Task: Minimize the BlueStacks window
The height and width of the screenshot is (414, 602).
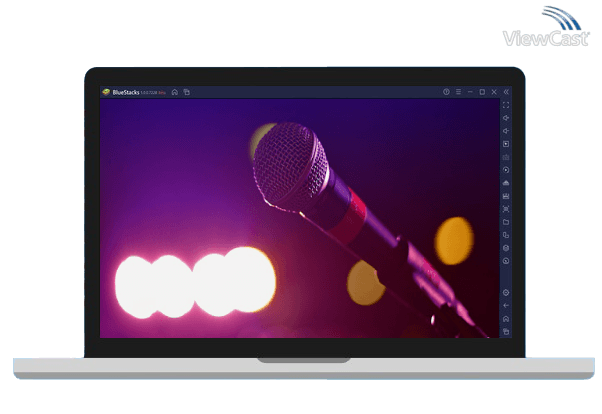Action: pos(470,92)
